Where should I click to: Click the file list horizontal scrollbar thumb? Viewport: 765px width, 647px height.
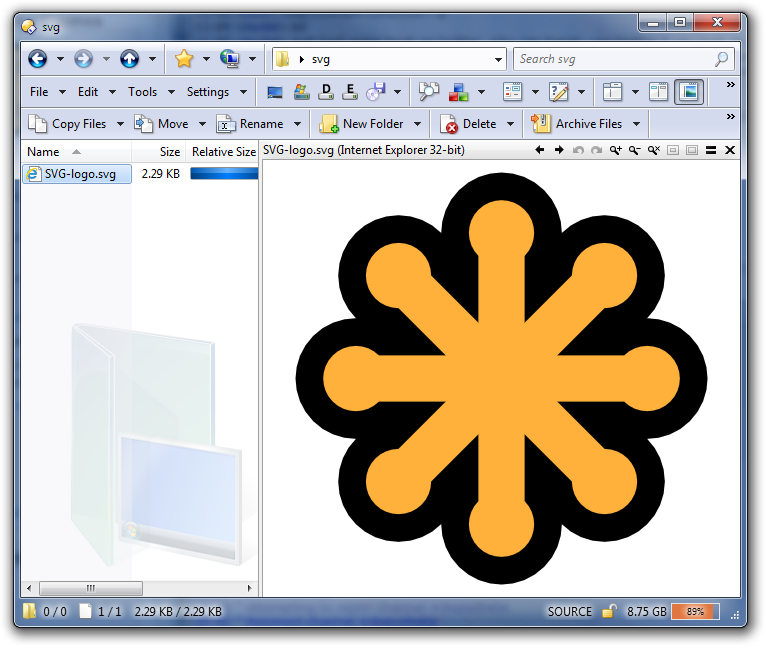(91, 588)
